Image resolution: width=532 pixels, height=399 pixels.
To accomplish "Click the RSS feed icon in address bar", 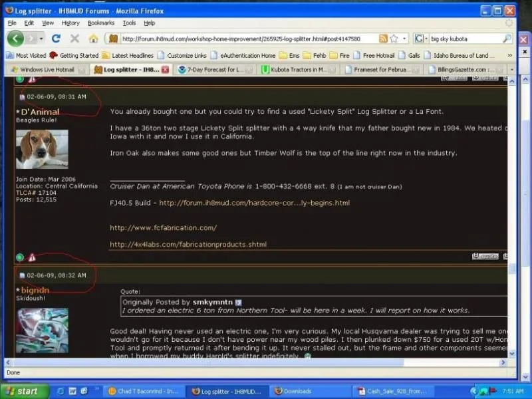I will pos(383,39).
